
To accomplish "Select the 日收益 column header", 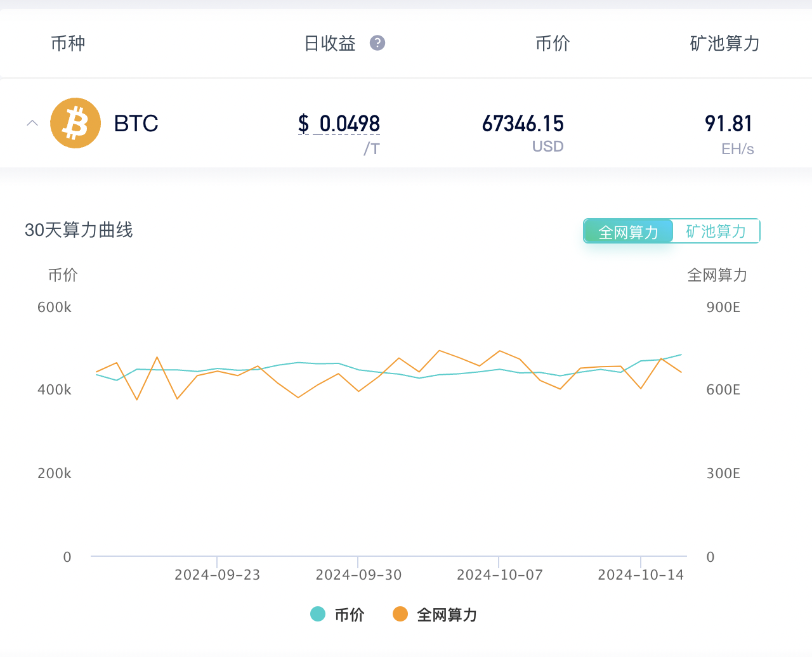I will click(x=331, y=42).
